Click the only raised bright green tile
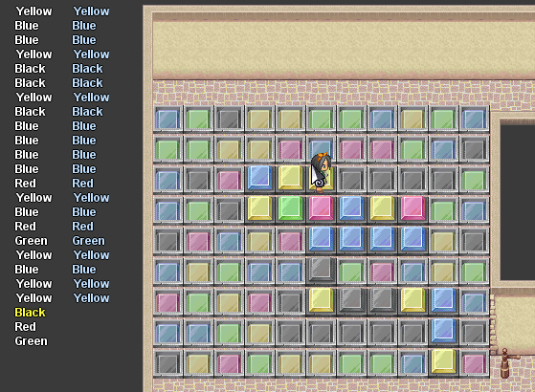Screen dimensions: 535x392 (x=290, y=207)
